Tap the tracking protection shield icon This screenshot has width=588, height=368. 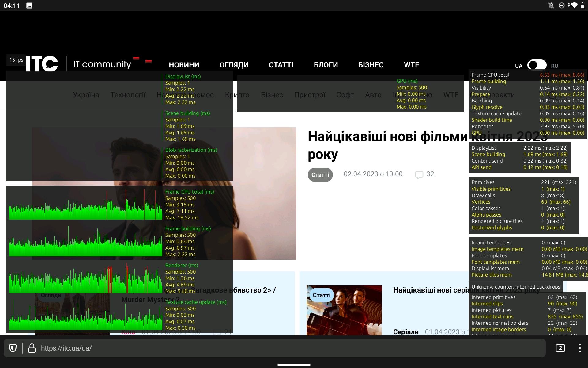point(13,348)
